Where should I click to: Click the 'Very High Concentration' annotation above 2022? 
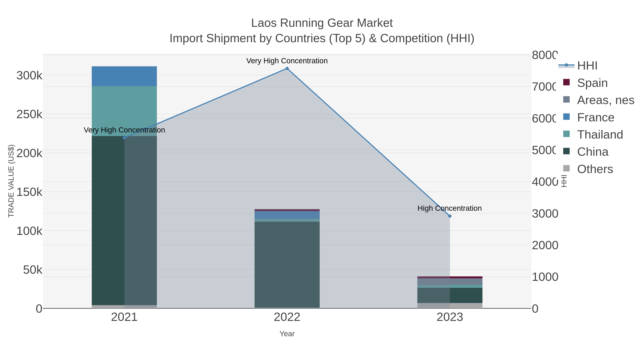coord(287,61)
